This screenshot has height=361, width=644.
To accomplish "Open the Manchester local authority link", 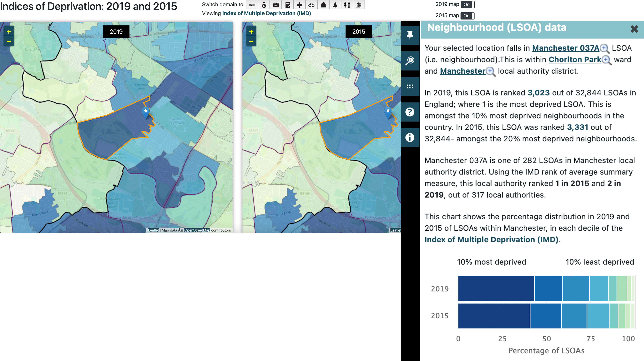I will coord(463,71).
